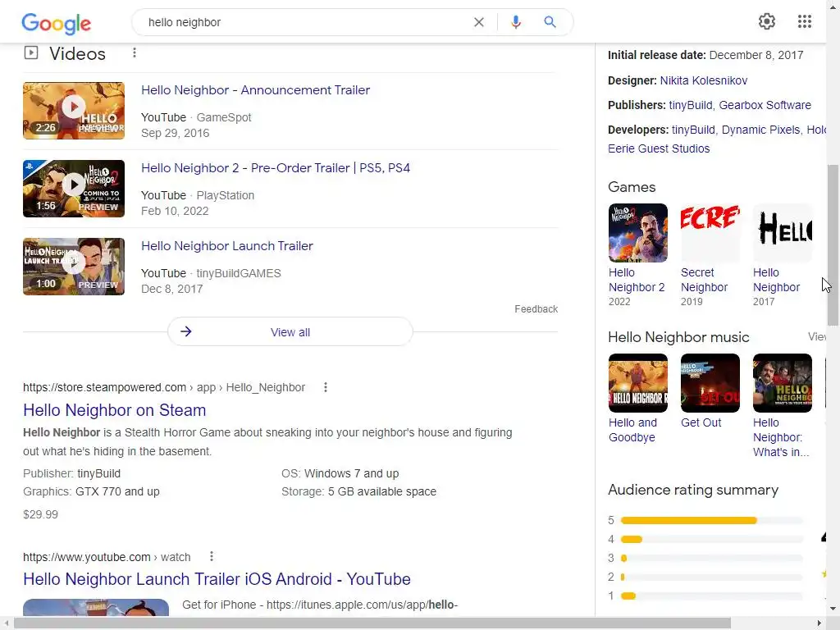Click the 'Graphics: GTX 770 and up' text
Image resolution: width=840 pixels, height=630 pixels.
click(91, 491)
